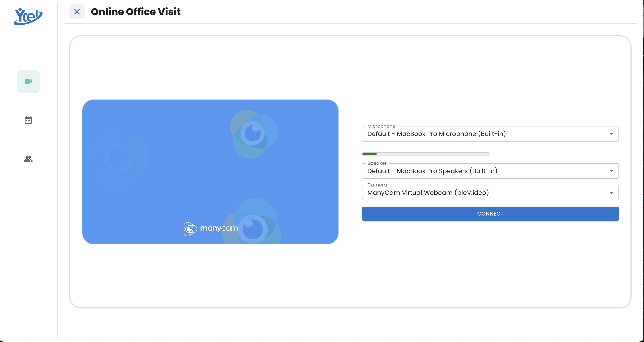
Task: Open the Speaker dropdown
Action: point(490,171)
